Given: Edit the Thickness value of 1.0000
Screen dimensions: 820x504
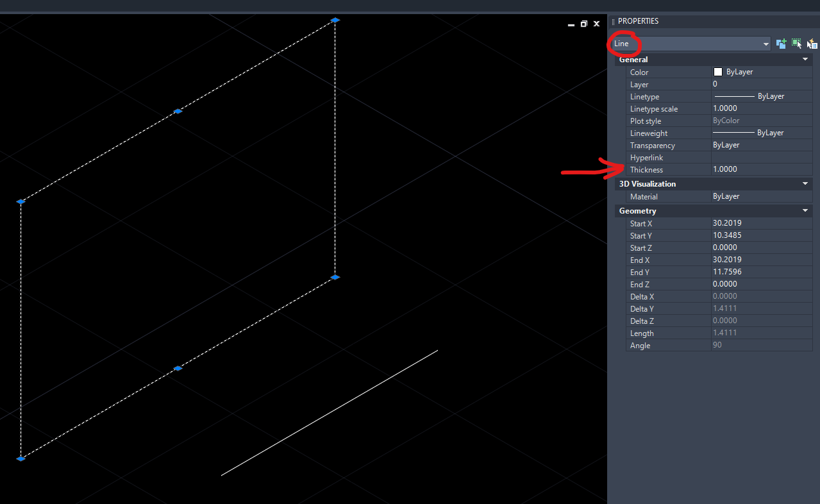Looking at the screenshot, I should 762,169.
